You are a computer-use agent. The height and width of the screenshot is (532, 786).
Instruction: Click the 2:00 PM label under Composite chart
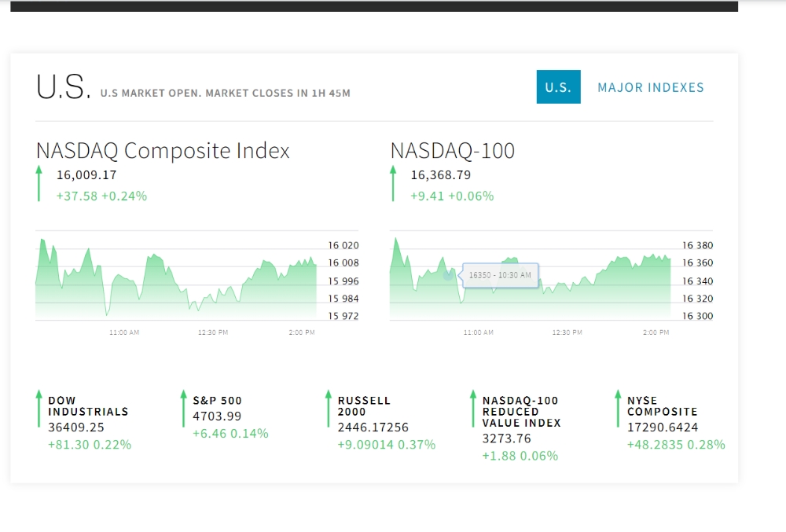(x=302, y=332)
